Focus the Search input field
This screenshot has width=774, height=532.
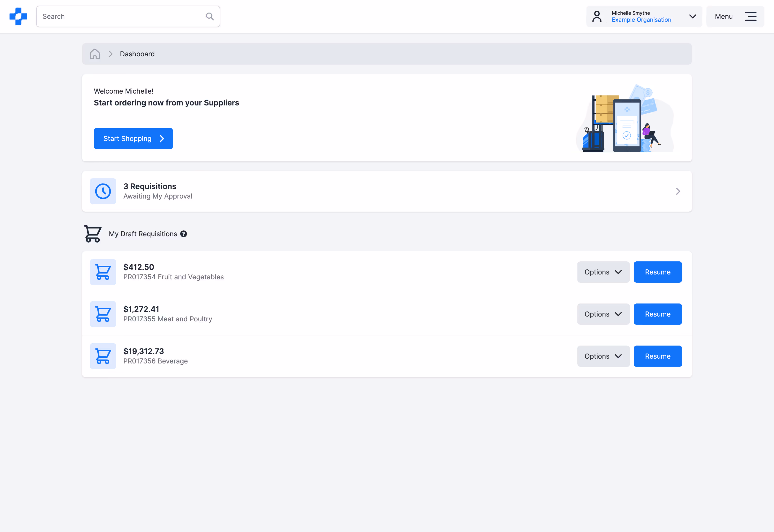pyautogui.click(x=122, y=16)
